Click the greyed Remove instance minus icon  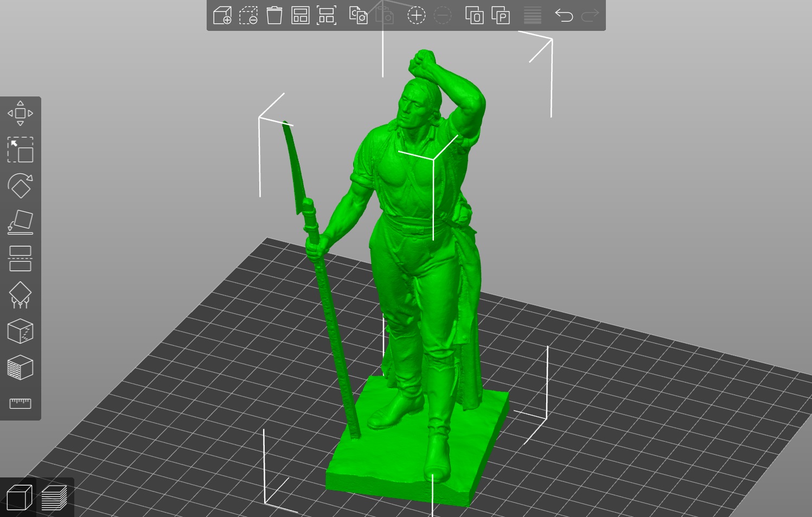(443, 15)
